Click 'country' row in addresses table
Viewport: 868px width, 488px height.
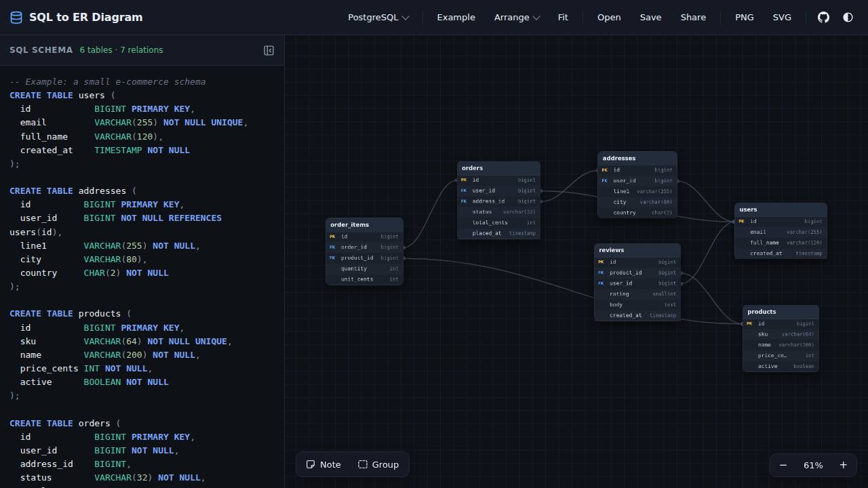[x=637, y=213]
